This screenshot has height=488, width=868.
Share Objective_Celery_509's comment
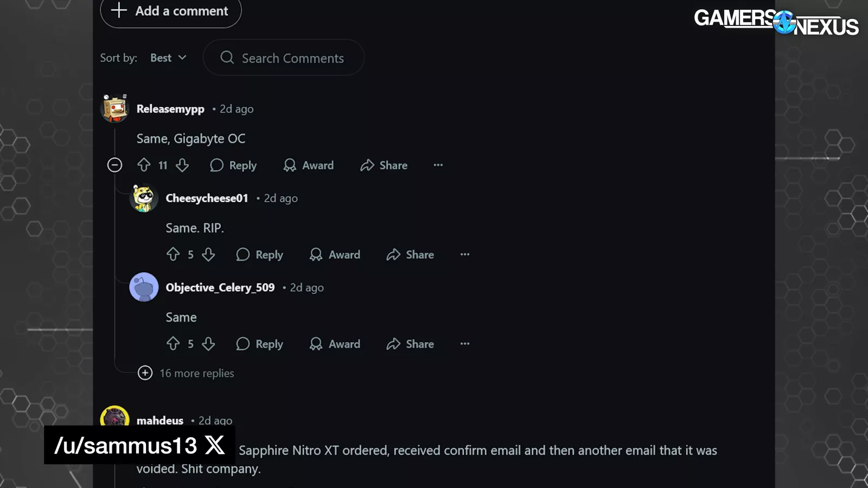click(x=410, y=344)
